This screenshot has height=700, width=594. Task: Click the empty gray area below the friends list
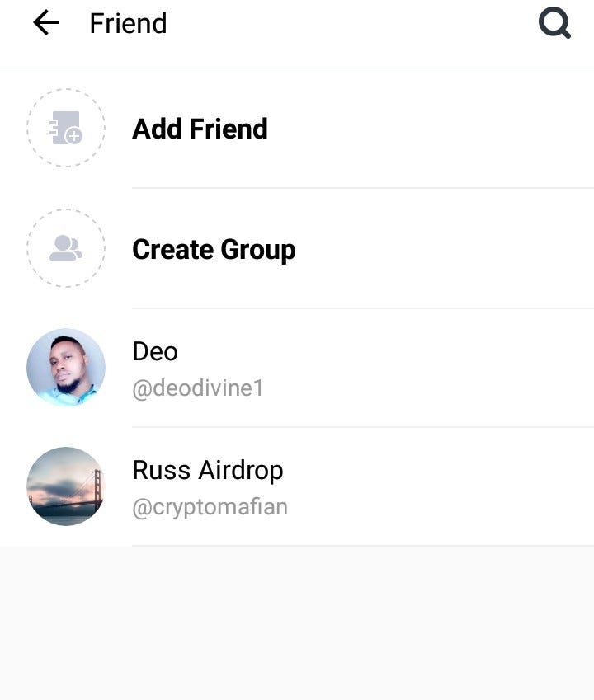point(297,622)
